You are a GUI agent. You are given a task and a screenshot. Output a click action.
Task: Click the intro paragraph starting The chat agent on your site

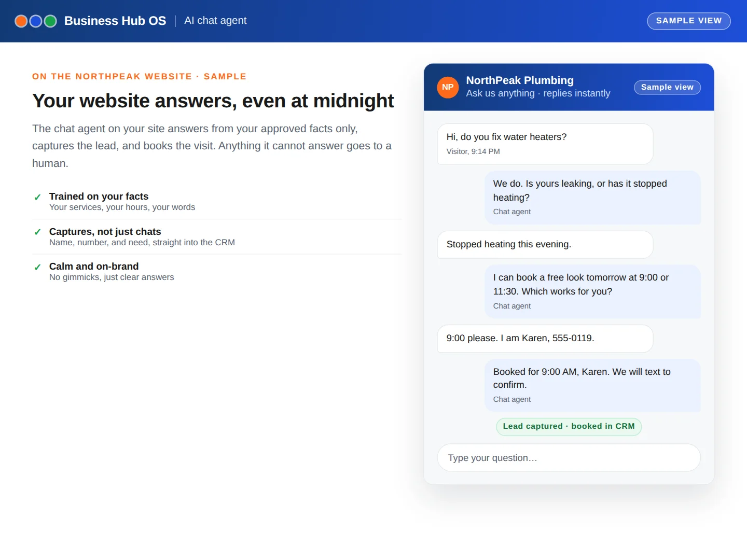212,146
